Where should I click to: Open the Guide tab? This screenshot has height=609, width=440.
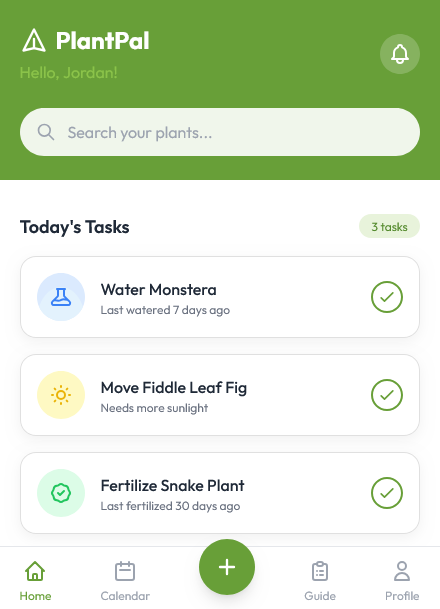pos(320,581)
